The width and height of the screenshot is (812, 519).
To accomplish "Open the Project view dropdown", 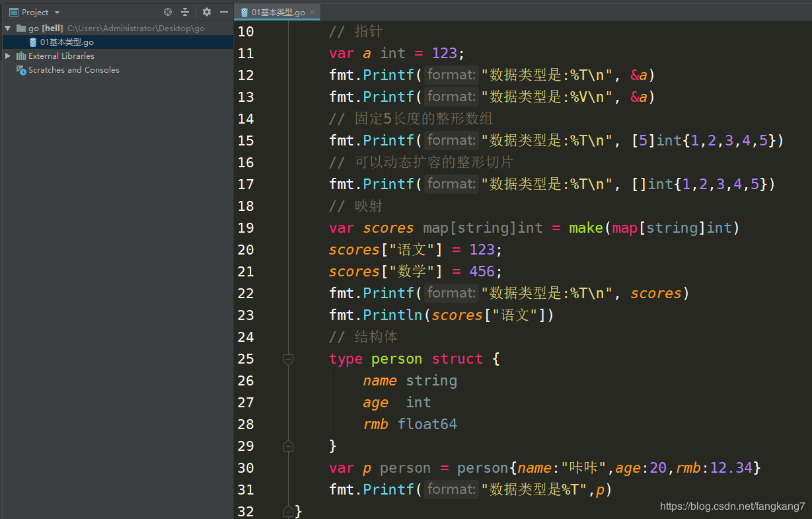I will (57, 12).
